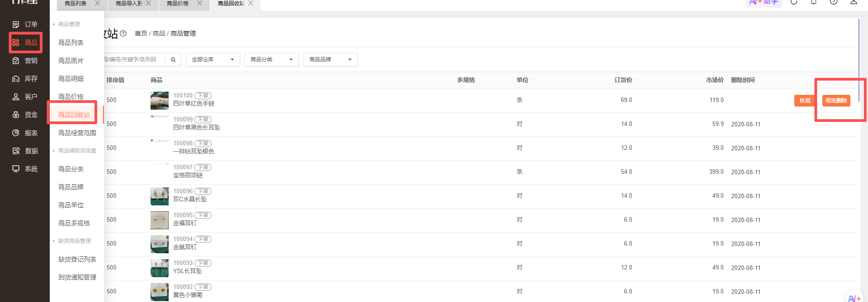Image resolution: width=868 pixels, height=302 pixels.
Task: Open the 订单 section in the sidebar
Action: click(25, 24)
